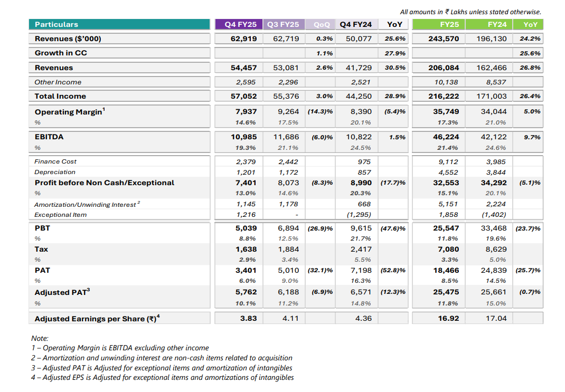Select the PBT YoY change '(47.6)%'
The image size is (565, 392).
[393, 228]
